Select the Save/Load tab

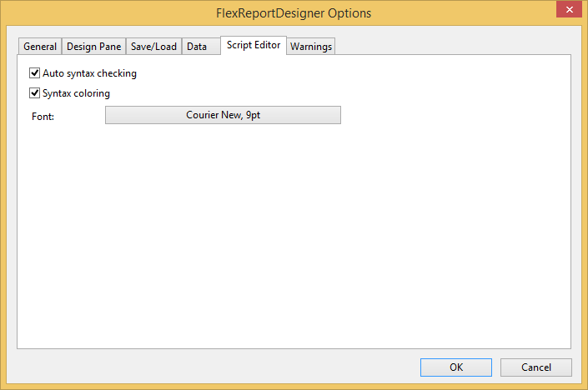153,47
